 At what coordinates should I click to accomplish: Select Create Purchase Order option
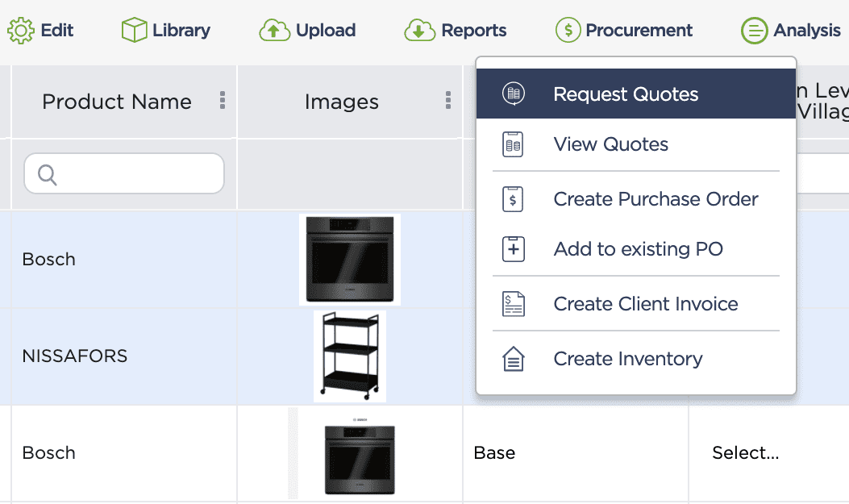pyautogui.click(x=655, y=199)
